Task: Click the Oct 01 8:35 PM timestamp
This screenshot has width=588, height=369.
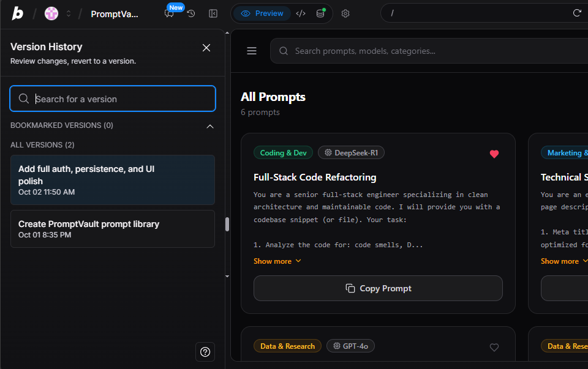Action: coord(45,235)
